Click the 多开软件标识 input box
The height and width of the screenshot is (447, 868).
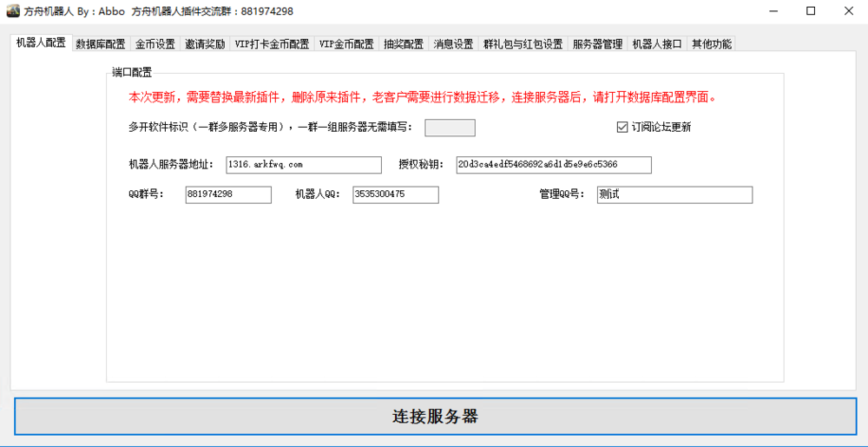coord(450,128)
